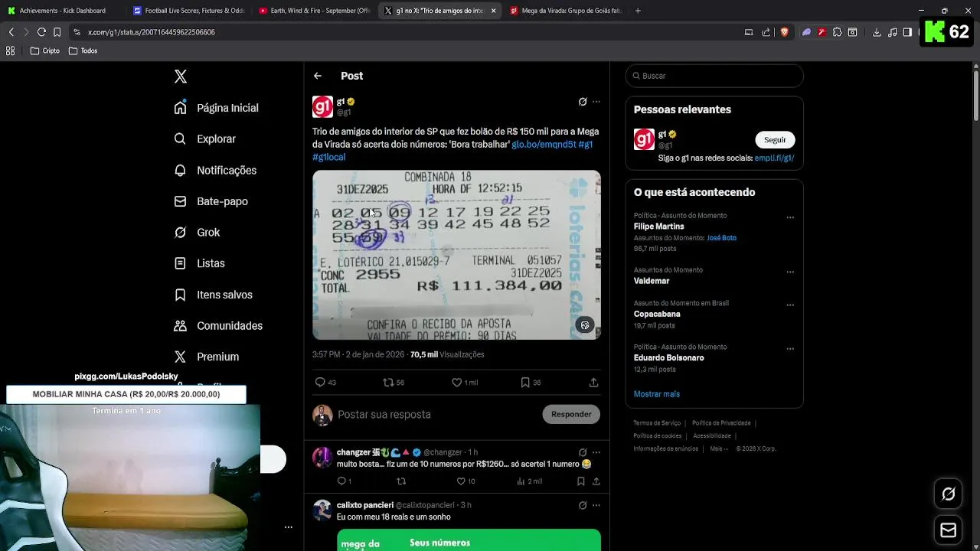Screen dimensions: 980x551
Task: Open more options for Valdemar trend
Action: click(790, 272)
